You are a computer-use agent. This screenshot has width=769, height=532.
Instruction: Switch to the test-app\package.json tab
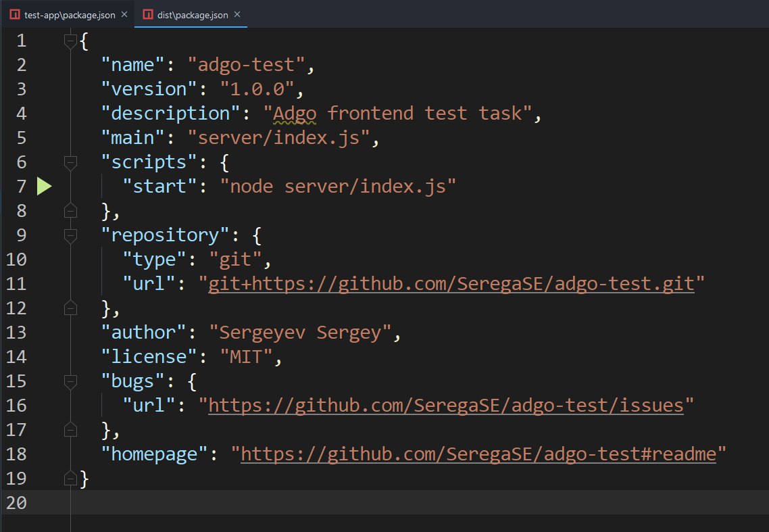click(x=69, y=14)
